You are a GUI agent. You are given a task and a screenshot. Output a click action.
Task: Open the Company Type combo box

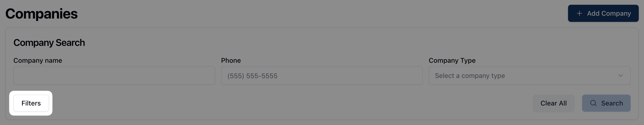pos(529,76)
